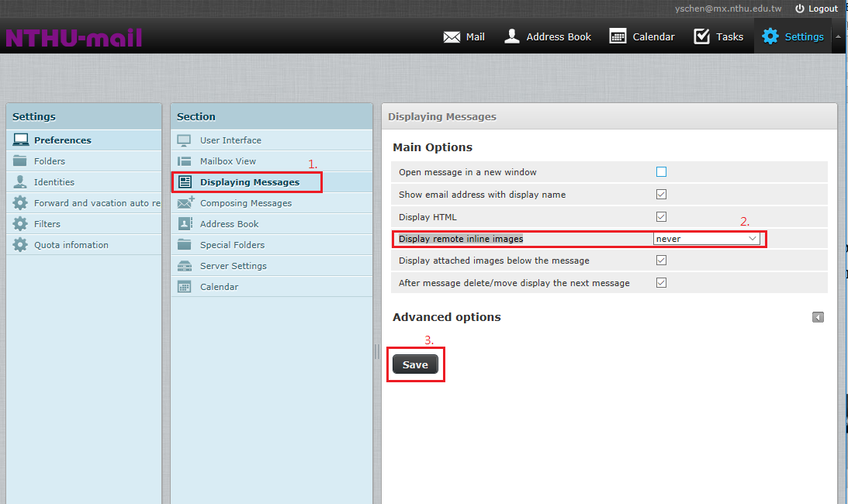Uncheck Show email address with display name
Viewport: 848px width, 504px height.
coord(661,195)
